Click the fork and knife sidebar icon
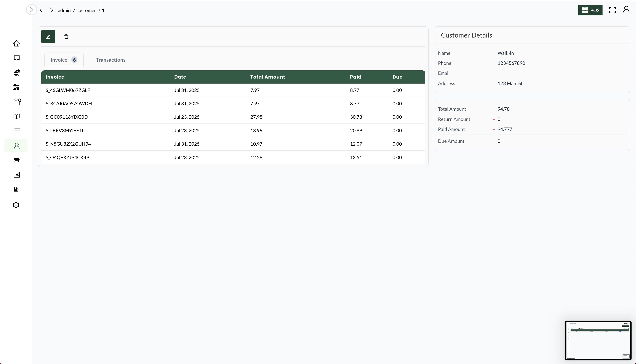 coord(17,102)
